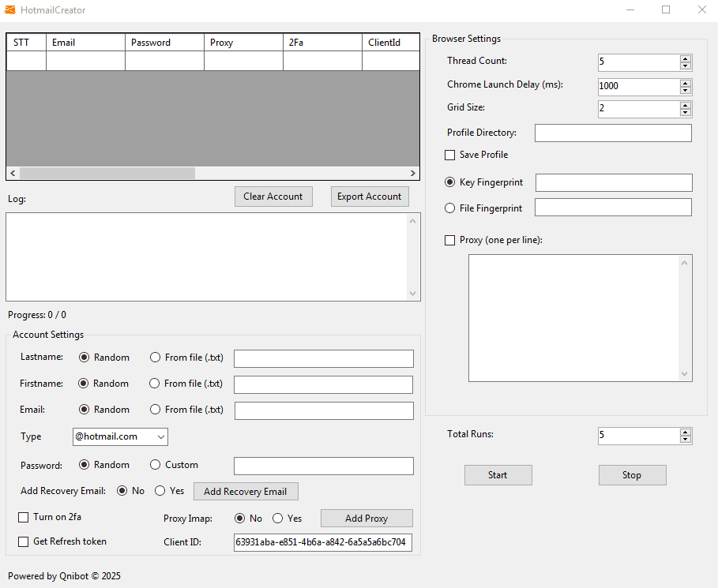Focus the custom Password text field
Screen dimensions: 718x588
[x=324, y=466]
